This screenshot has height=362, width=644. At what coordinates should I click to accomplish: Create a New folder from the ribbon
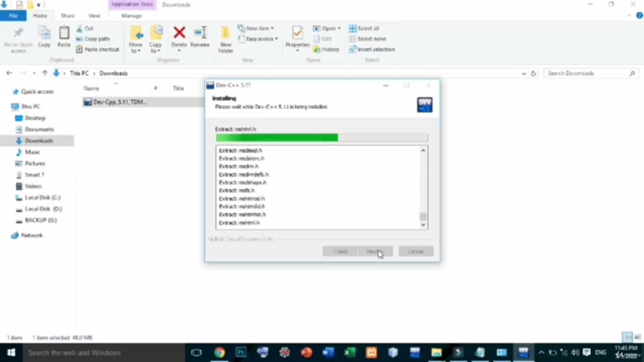[x=225, y=40]
